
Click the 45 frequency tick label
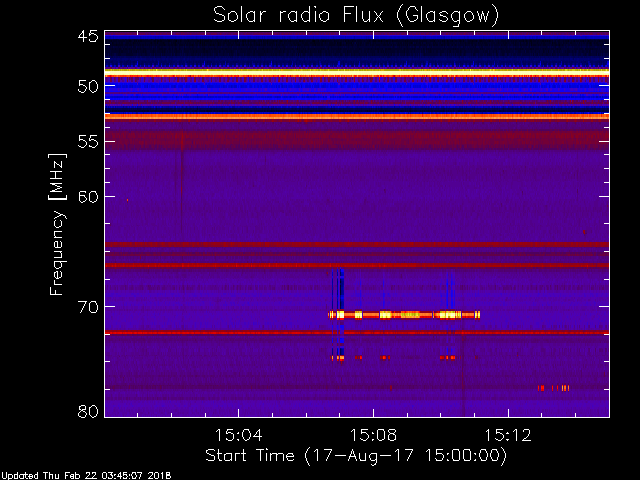point(88,36)
